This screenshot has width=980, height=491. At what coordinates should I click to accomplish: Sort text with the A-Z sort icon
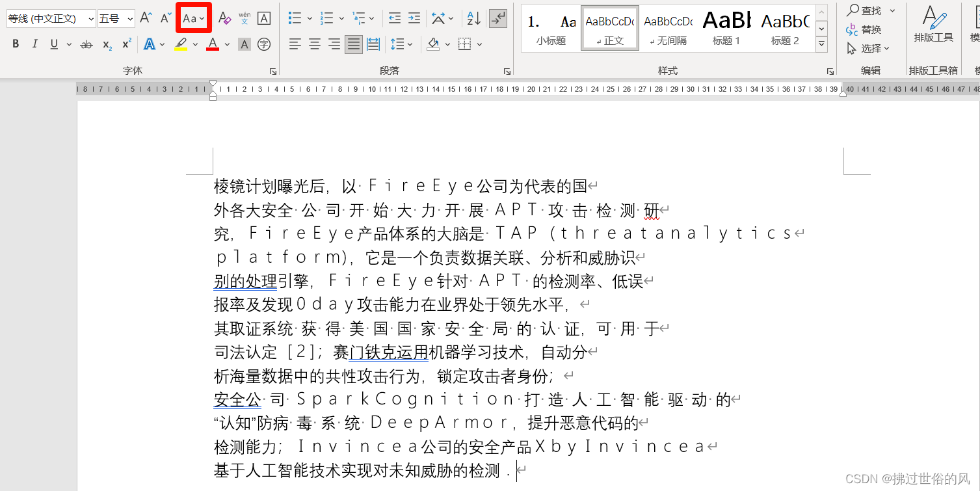475,18
